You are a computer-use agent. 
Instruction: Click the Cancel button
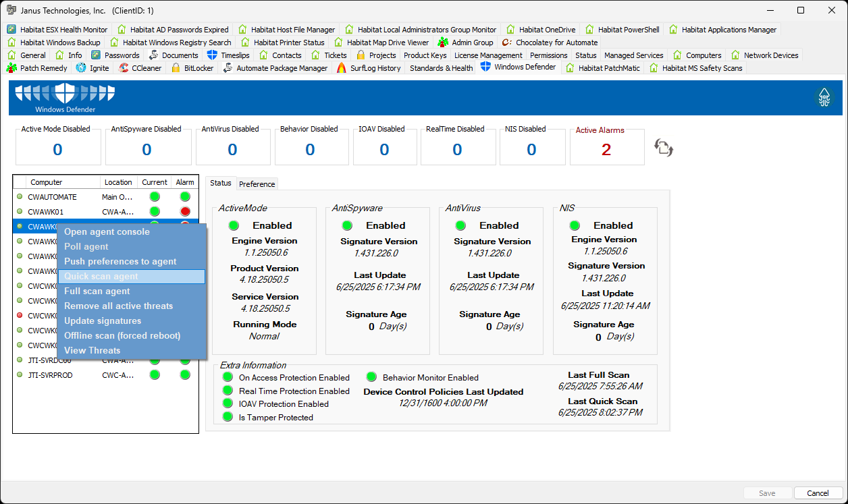tap(818, 493)
